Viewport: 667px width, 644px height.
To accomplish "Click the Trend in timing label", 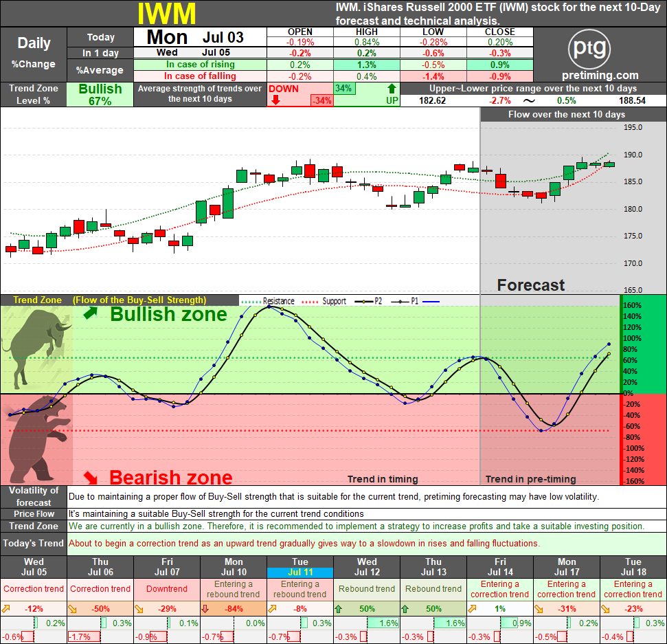I will [383, 479].
